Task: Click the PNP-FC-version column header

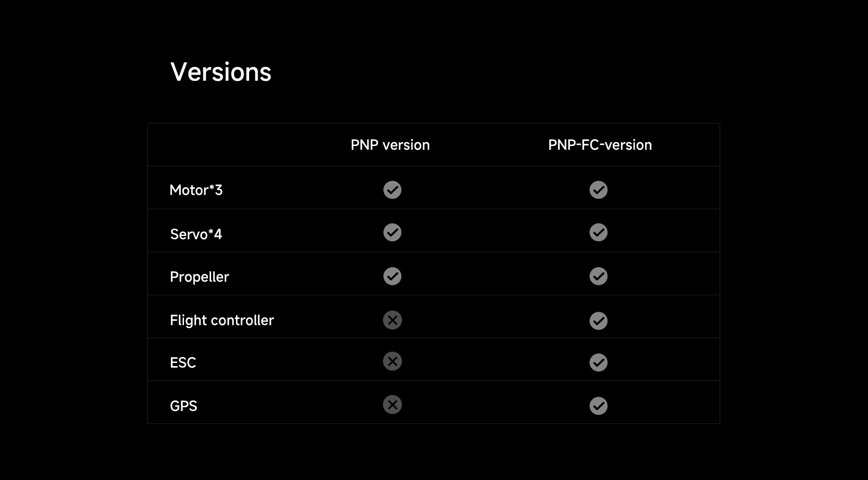Action: tap(600, 145)
